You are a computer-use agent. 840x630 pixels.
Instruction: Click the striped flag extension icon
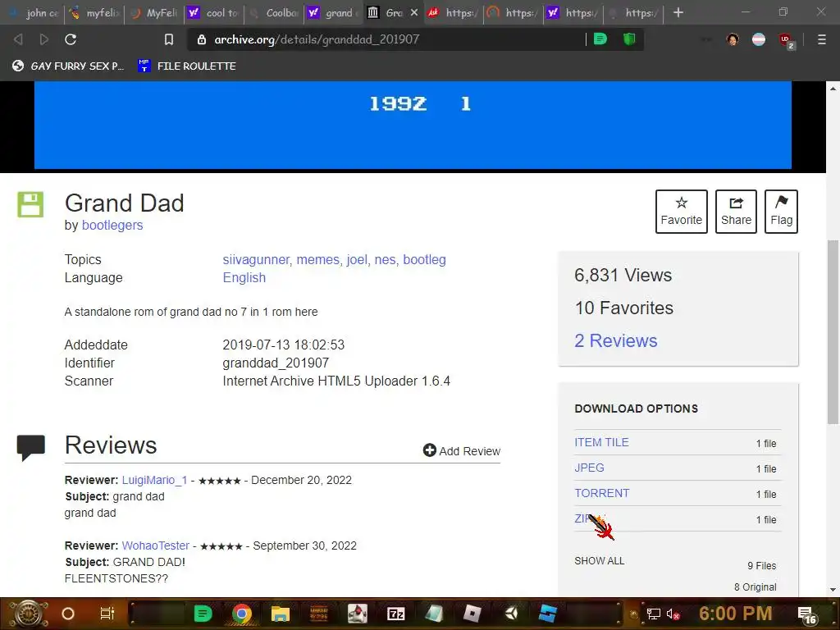[x=759, y=39]
